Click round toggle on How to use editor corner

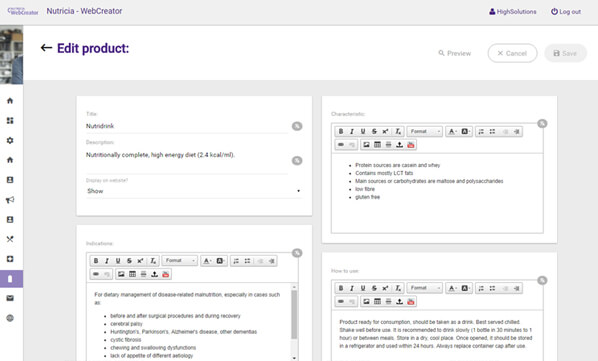pyautogui.click(x=542, y=280)
